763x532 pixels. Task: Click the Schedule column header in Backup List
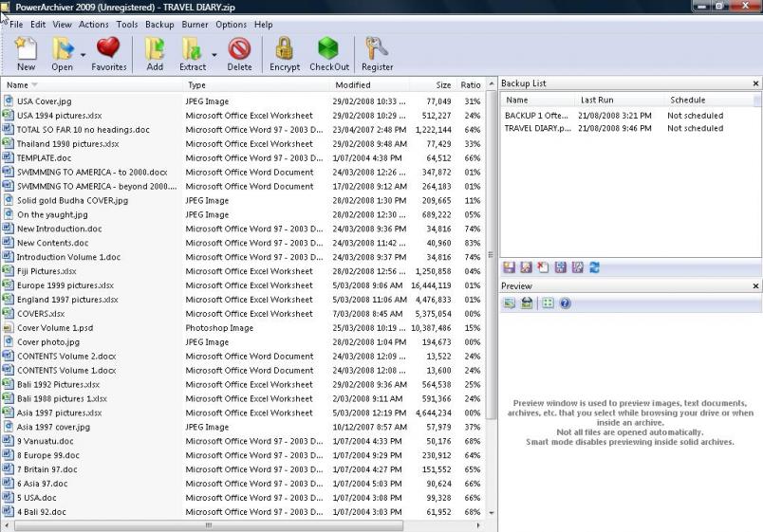coord(709,100)
